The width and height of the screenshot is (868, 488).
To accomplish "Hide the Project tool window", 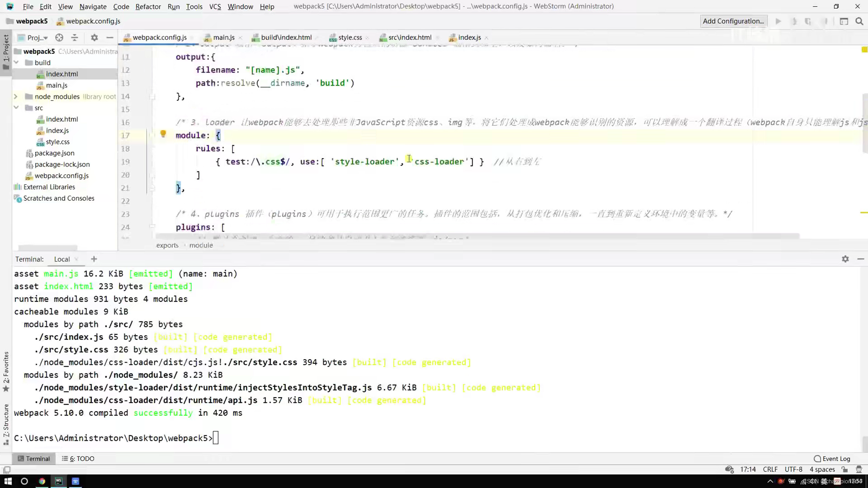I will coord(110,38).
